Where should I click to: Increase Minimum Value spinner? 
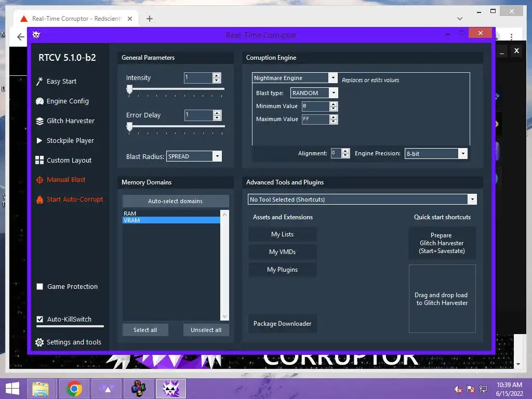coord(334,104)
